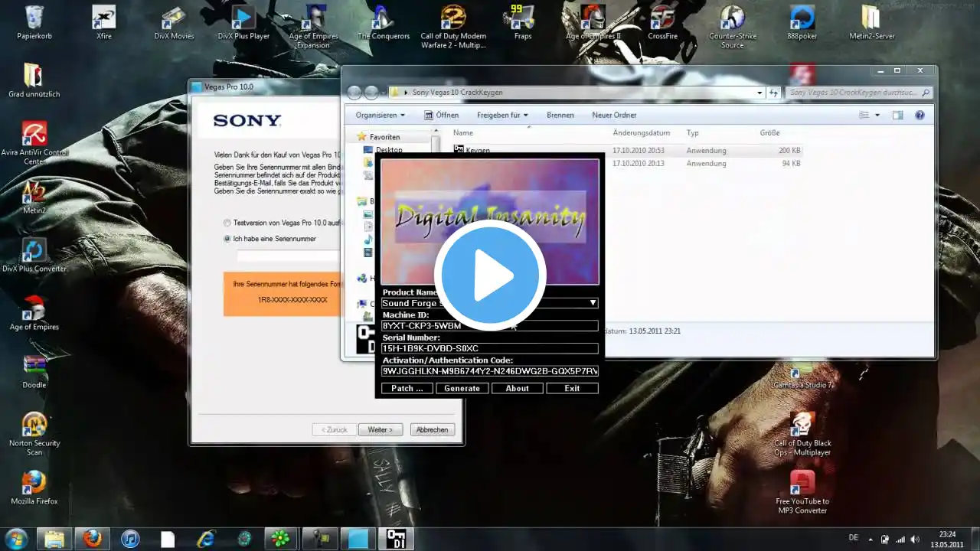Click Neuer Ordner in the Explorer toolbar
The image size is (980, 551).
pos(614,115)
